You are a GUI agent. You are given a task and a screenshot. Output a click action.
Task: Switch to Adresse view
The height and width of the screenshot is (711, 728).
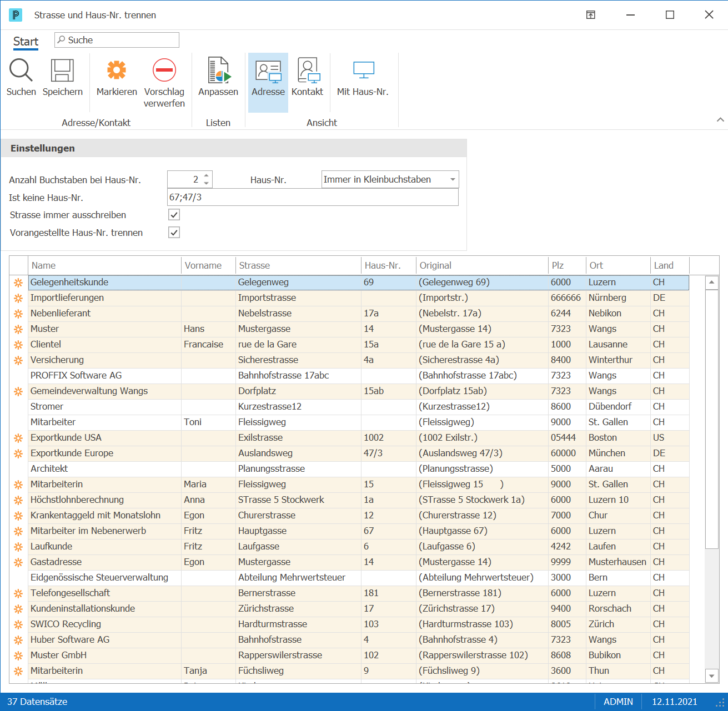[x=268, y=82]
